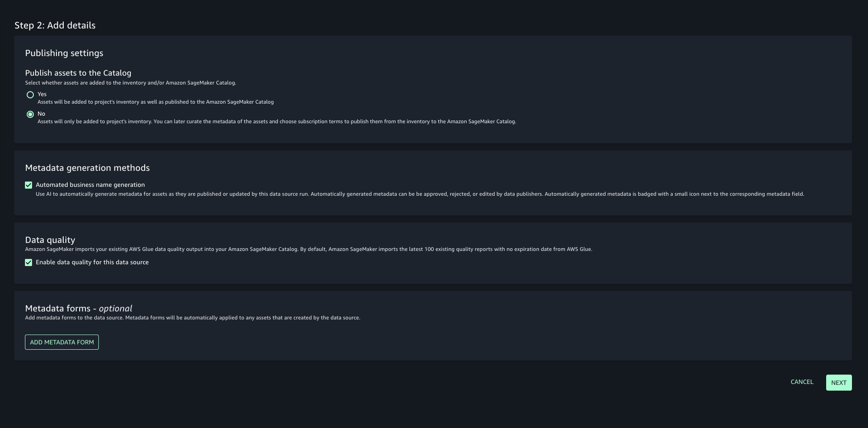
Task: Click the "Metadata generation methods" heading
Action: pos(87,168)
